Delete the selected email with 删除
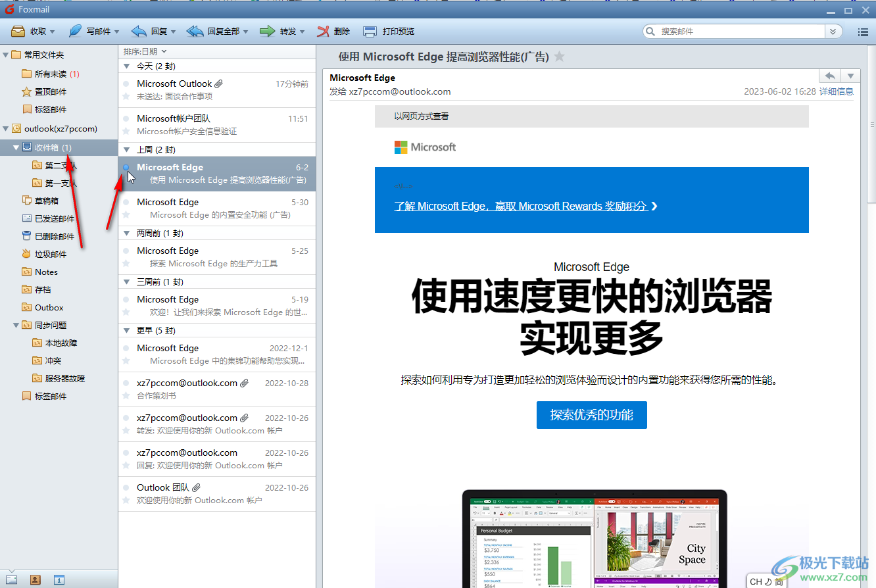 [x=333, y=31]
